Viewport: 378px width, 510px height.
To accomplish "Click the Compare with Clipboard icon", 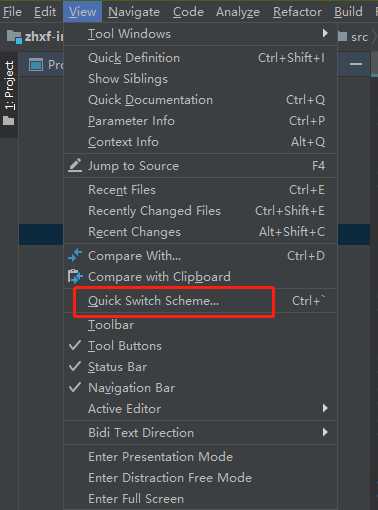I will [x=75, y=277].
